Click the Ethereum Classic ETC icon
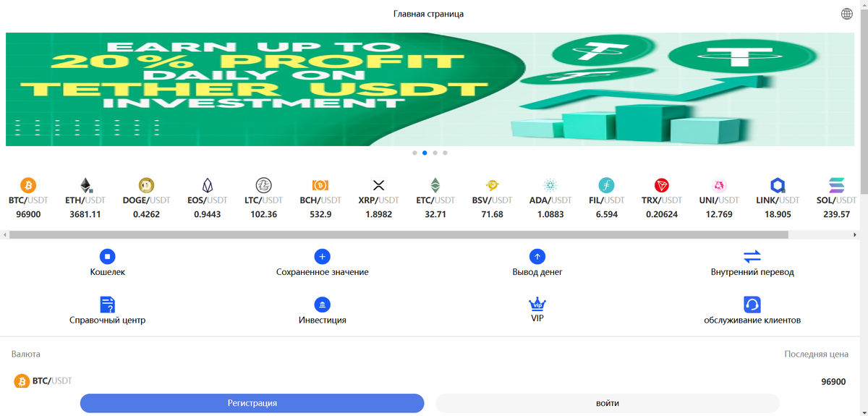 435,185
